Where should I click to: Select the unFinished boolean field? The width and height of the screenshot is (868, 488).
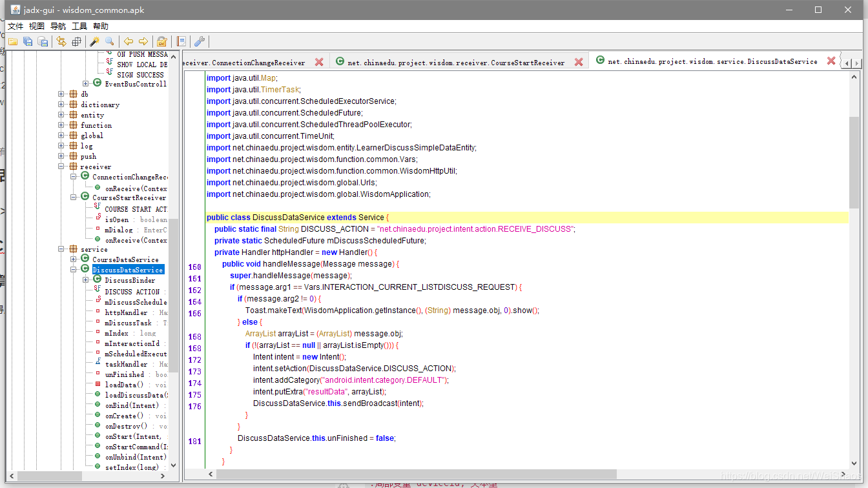[136, 374]
